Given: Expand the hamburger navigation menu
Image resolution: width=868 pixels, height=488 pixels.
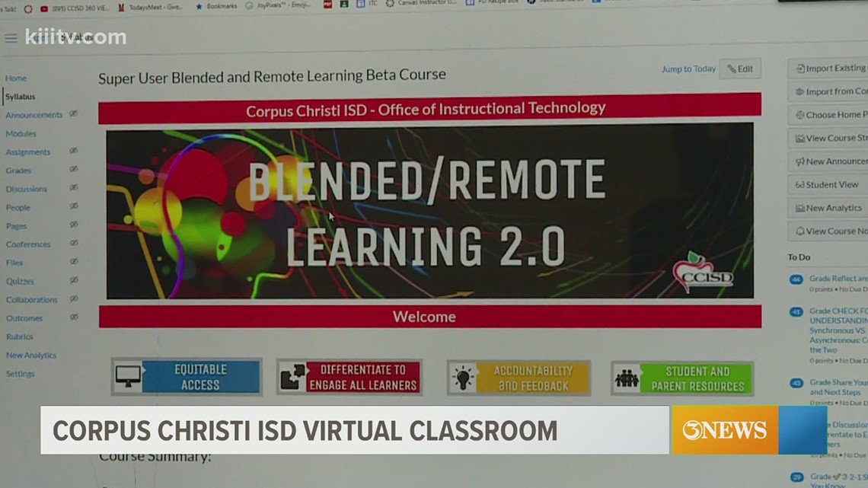Looking at the screenshot, I should click(11, 38).
